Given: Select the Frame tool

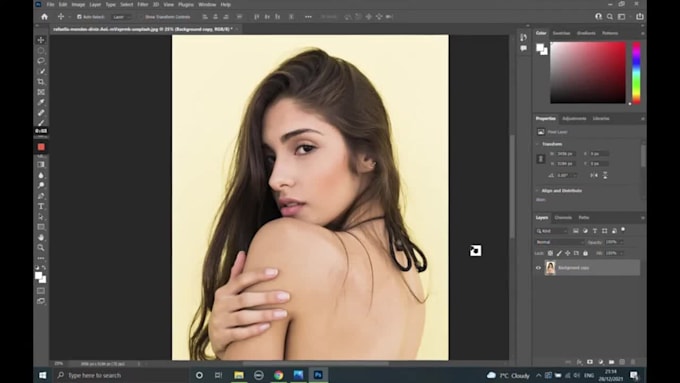Looking at the screenshot, I should tap(41, 92).
